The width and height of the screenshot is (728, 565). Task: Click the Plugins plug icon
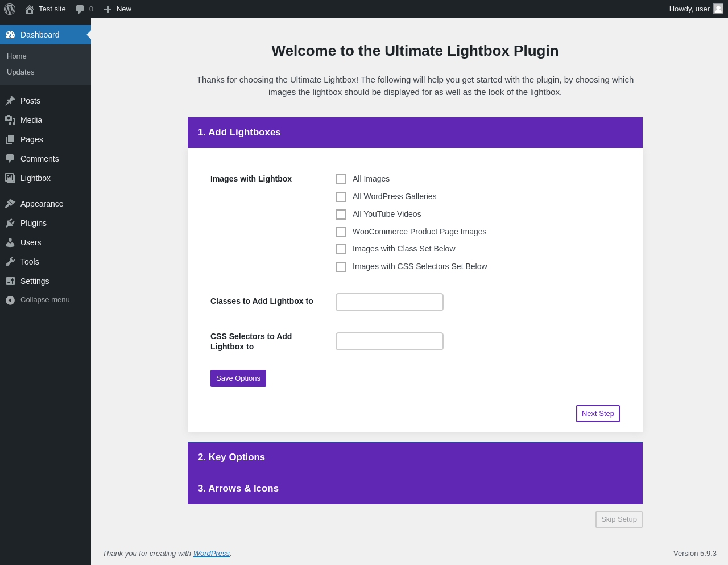[10, 223]
